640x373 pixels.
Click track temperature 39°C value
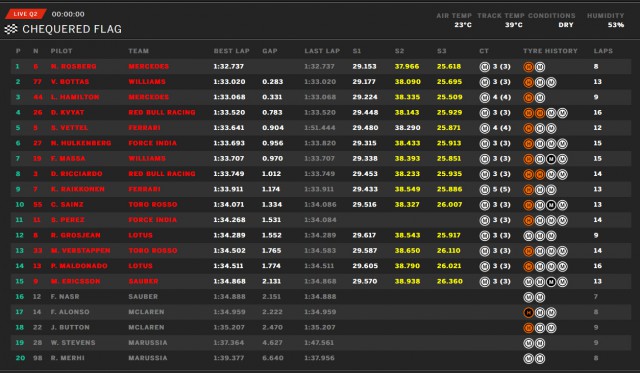pos(513,25)
